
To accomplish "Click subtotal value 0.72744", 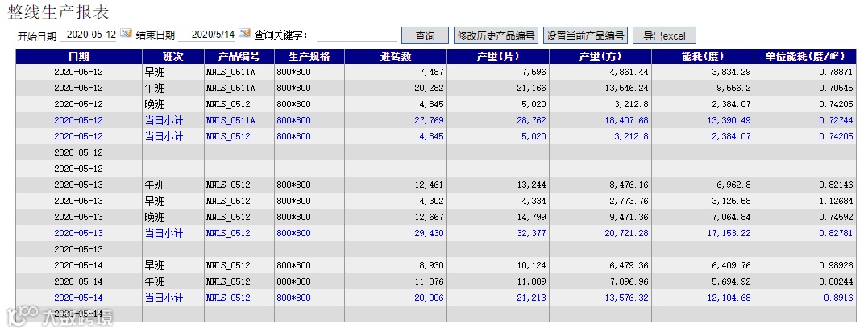I will [837, 120].
